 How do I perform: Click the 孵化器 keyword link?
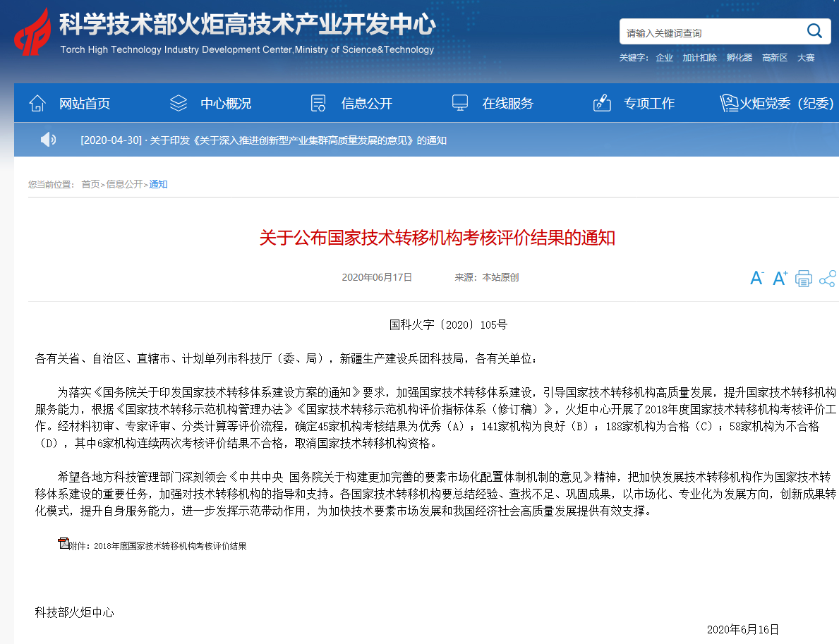(x=739, y=57)
